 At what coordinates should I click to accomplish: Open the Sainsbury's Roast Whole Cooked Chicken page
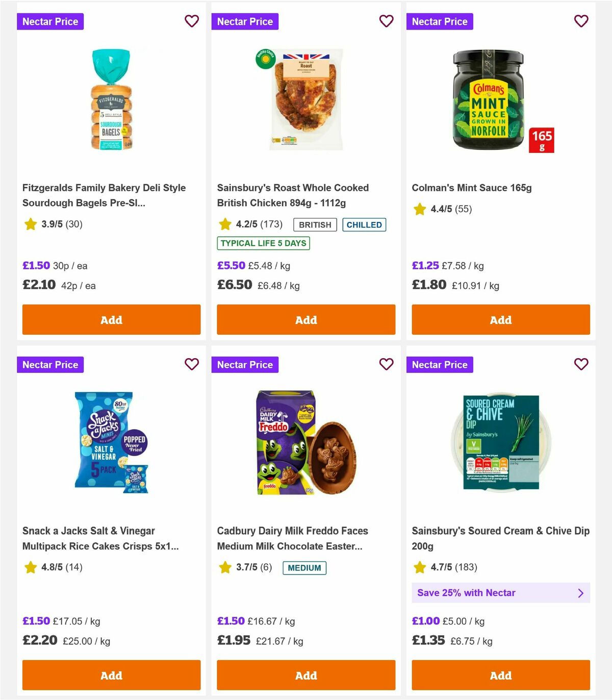(293, 195)
